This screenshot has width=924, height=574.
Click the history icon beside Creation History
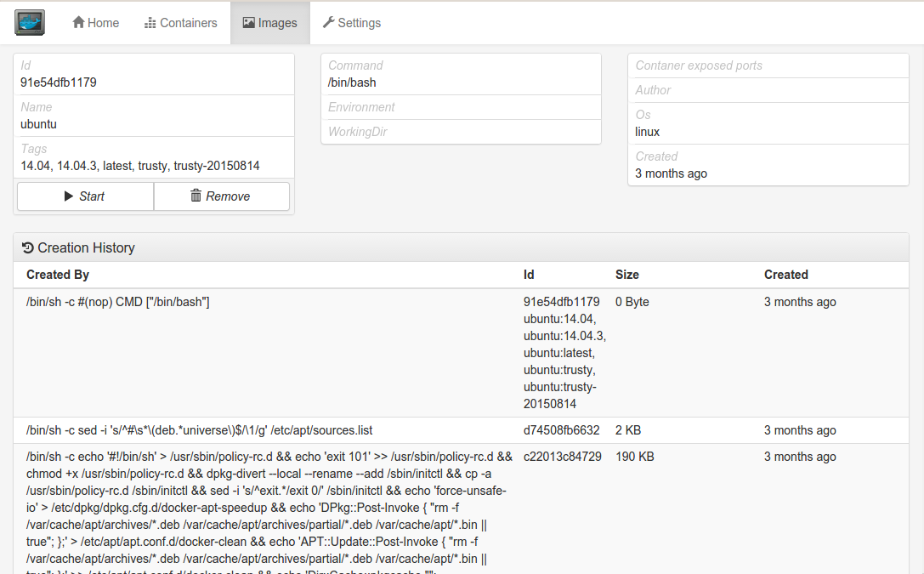click(28, 247)
